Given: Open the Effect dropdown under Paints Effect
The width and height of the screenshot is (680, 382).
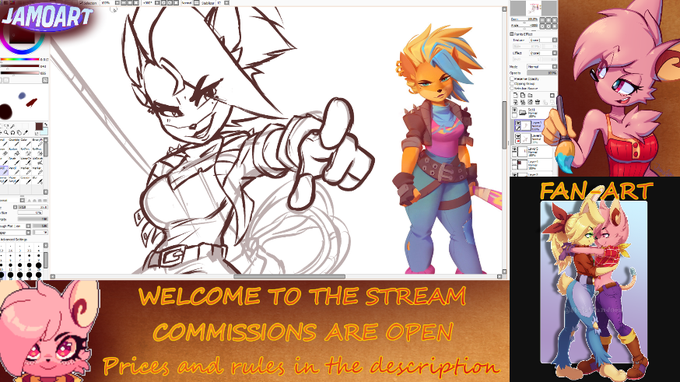Looking at the screenshot, I should [554, 53].
